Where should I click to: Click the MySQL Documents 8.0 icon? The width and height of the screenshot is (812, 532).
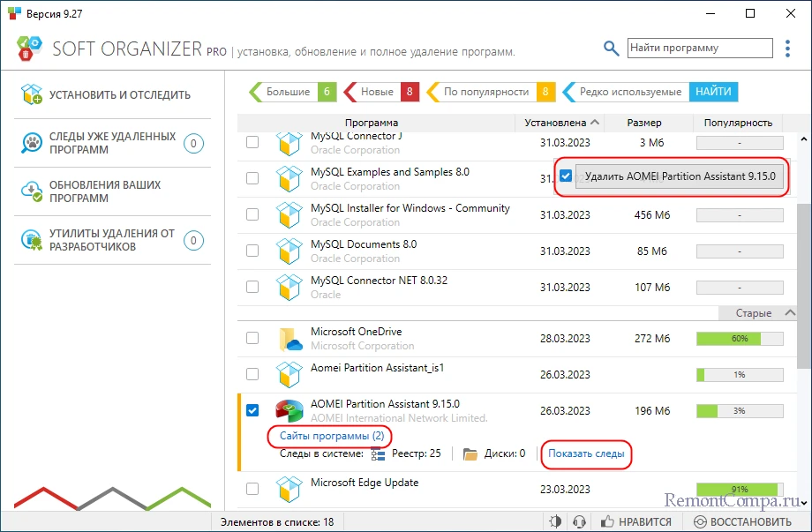(289, 251)
